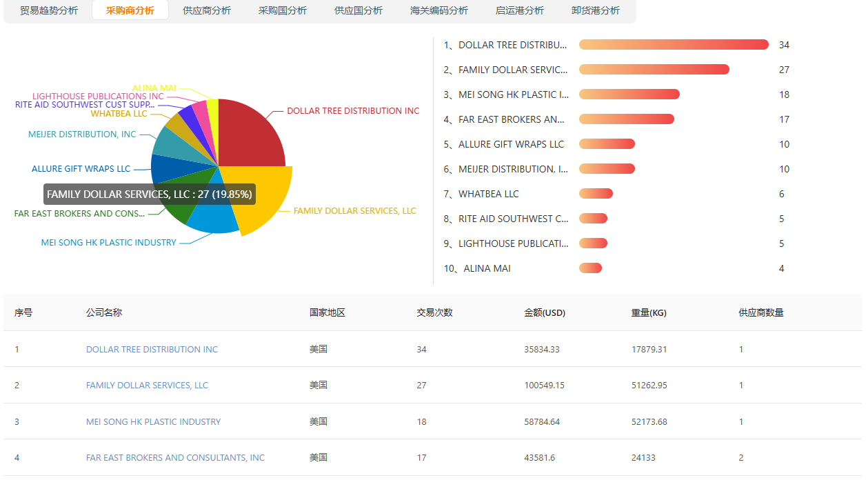
Task: Click ranking entry 8、RITE AID SOUTHWEST
Action: coord(506,219)
